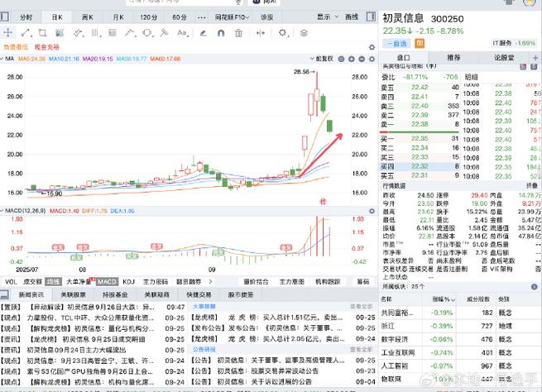Switch to the 论股堂 tab

(504, 58)
